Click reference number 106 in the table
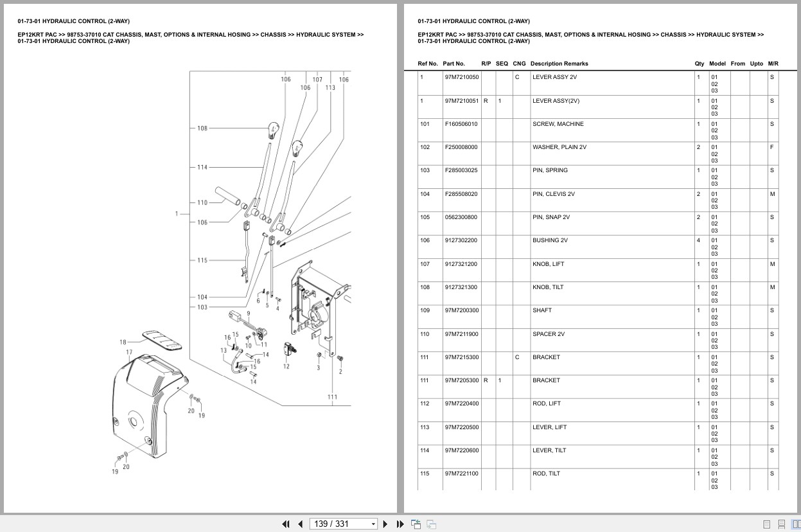The height and width of the screenshot is (532, 801). [425, 240]
